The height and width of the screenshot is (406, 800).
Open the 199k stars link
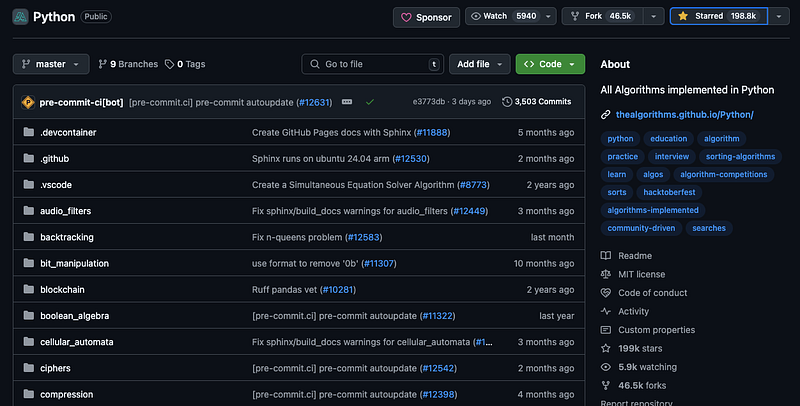(x=640, y=348)
